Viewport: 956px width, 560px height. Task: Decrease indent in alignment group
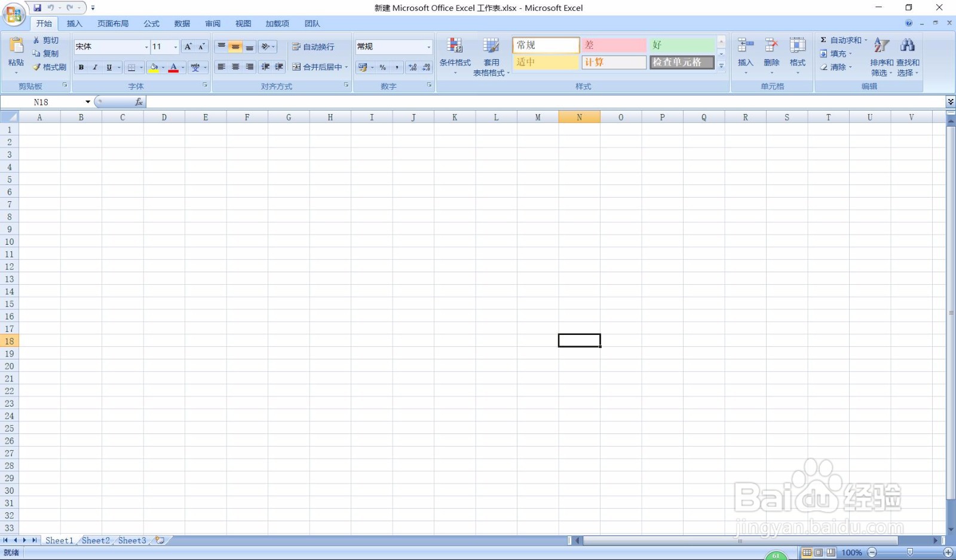pos(265,67)
